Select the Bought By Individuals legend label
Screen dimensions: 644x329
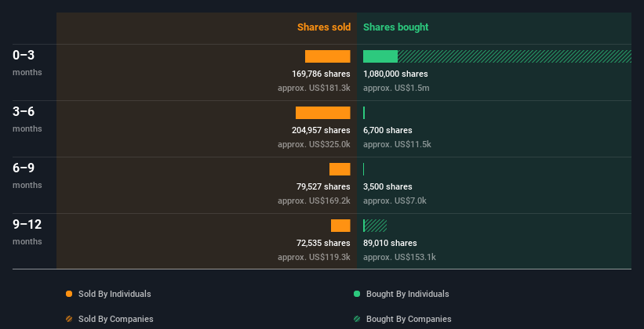tap(407, 294)
